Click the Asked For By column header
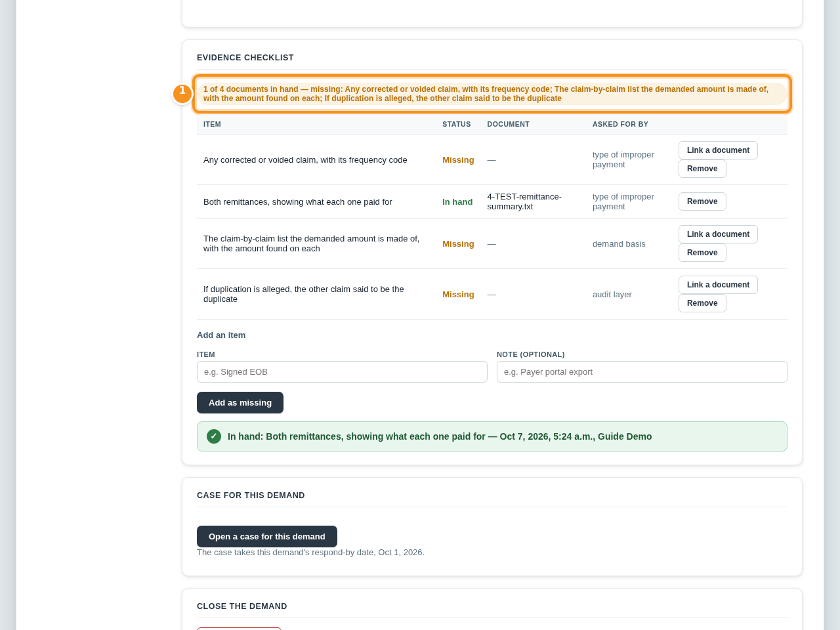The width and height of the screenshot is (840, 630). pyautogui.click(x=620, y=124)
